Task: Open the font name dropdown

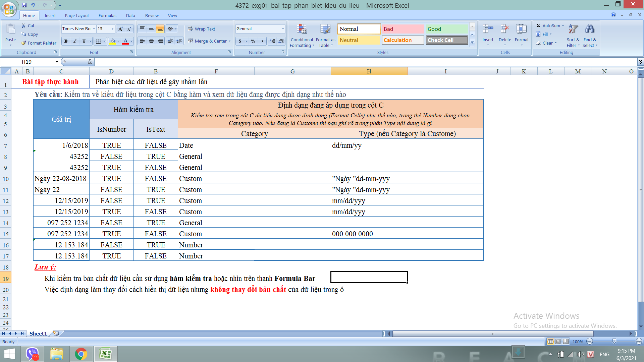Action: click(94, 29)
